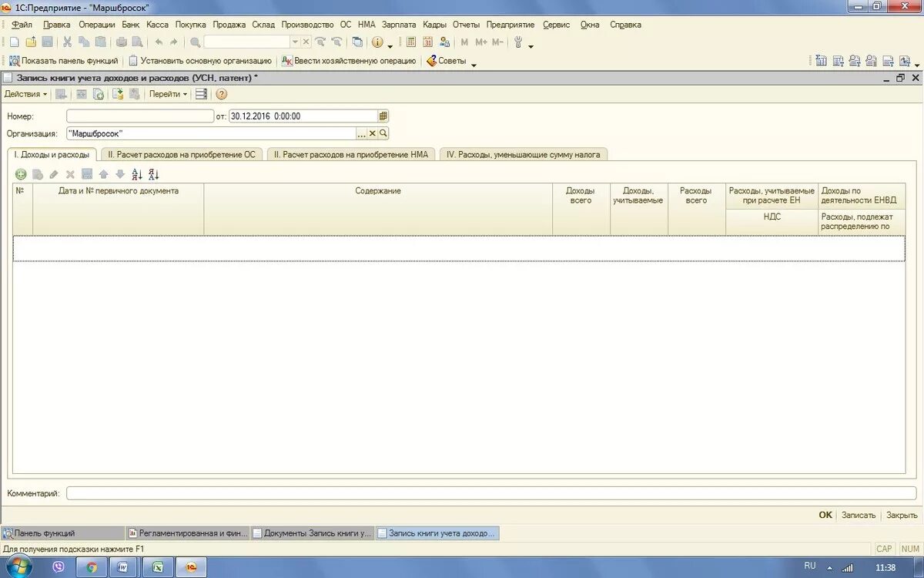Select the I. Доходы и расходы tab

pyautogui.click(x=52, y=154)
